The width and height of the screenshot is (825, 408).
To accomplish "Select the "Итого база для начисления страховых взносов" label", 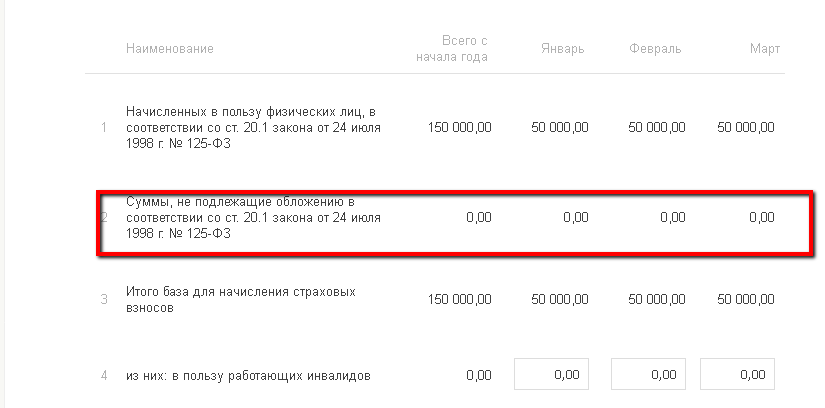I will coord(241,299).
